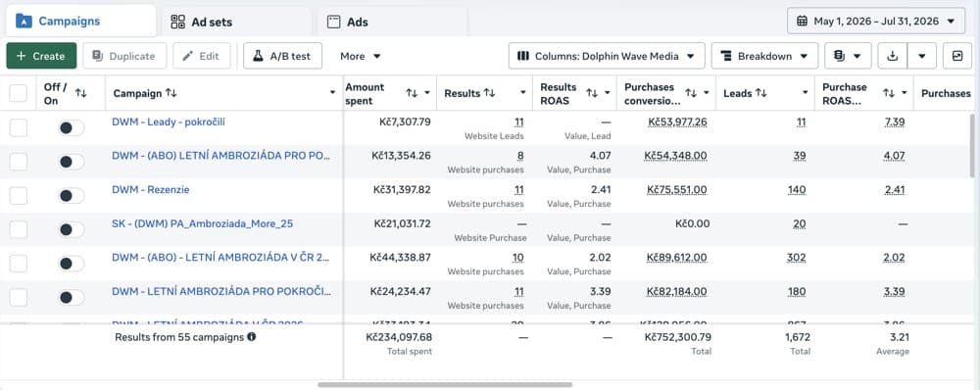Open Leads column options arrow
Screen dimensions: 980x390
pos(805,93)
